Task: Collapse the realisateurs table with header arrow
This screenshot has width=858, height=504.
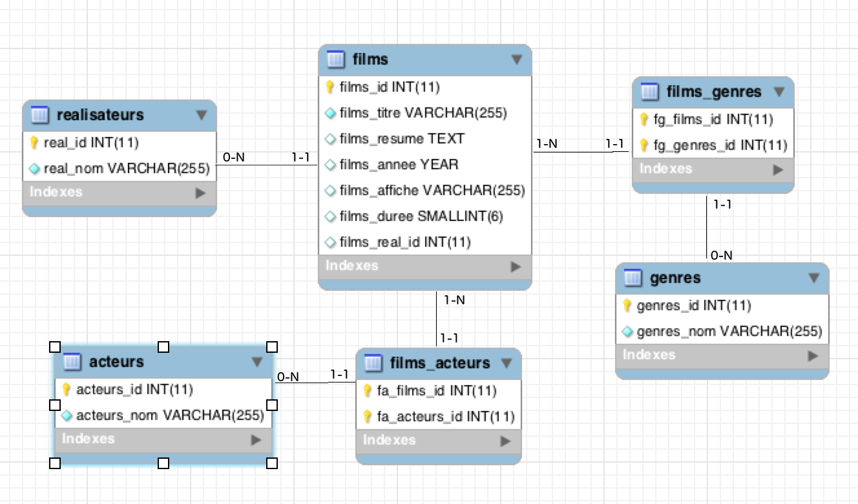Action: tap(201, 115)
